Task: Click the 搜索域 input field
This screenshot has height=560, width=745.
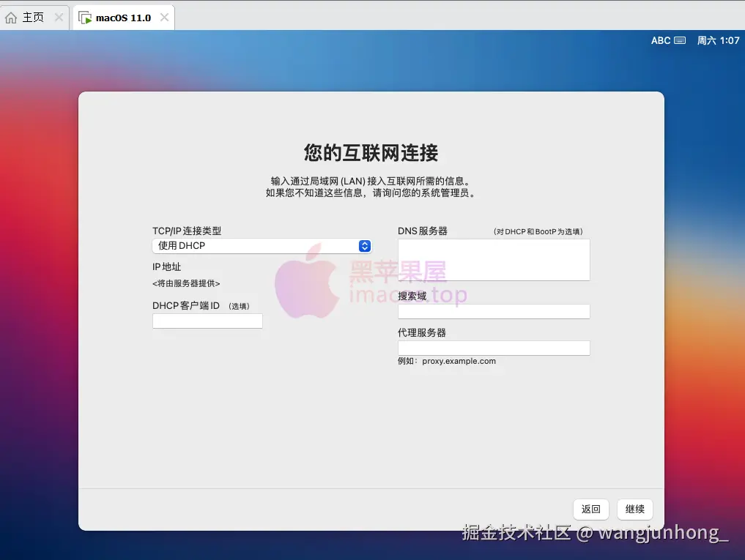Action: pyautogui.click(x=493, y=311)
